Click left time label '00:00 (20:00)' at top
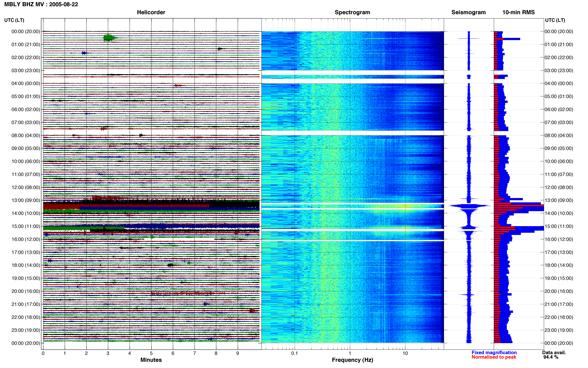The image size is (588, 368). point(26,31)
